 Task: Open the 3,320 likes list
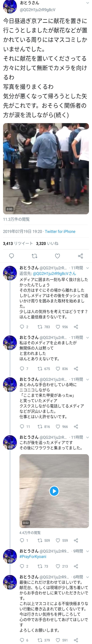[47, 243]
